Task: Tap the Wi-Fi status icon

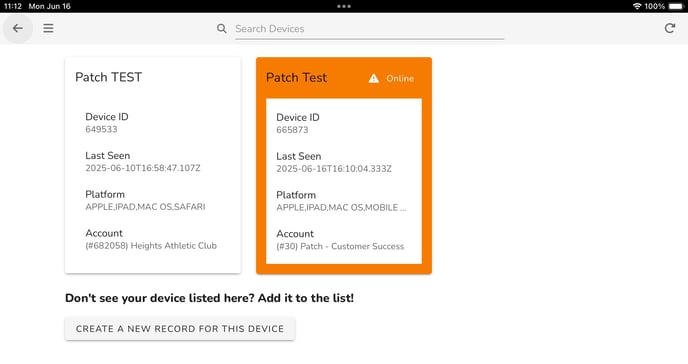Action: click(x=637, y=6)
